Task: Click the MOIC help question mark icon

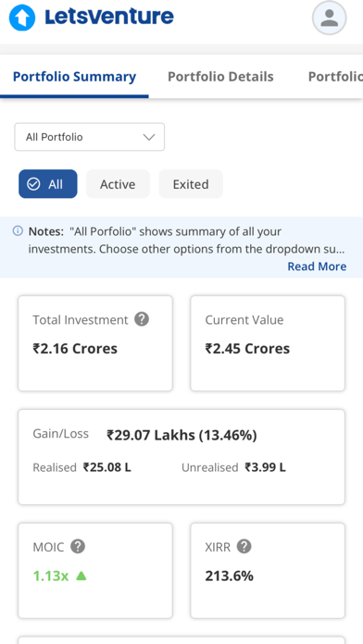Action: coord(78,547)
